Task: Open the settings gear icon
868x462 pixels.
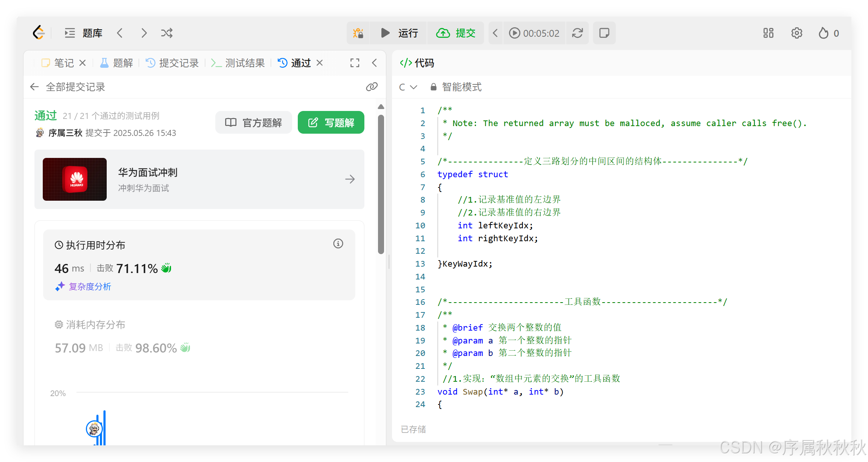Action: [x=796, y=33]
